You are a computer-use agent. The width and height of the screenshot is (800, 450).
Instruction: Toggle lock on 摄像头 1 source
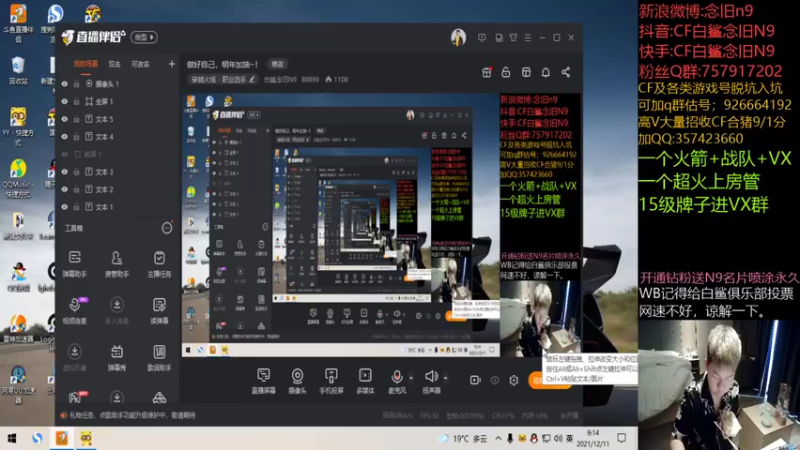(x=77, y=84)
